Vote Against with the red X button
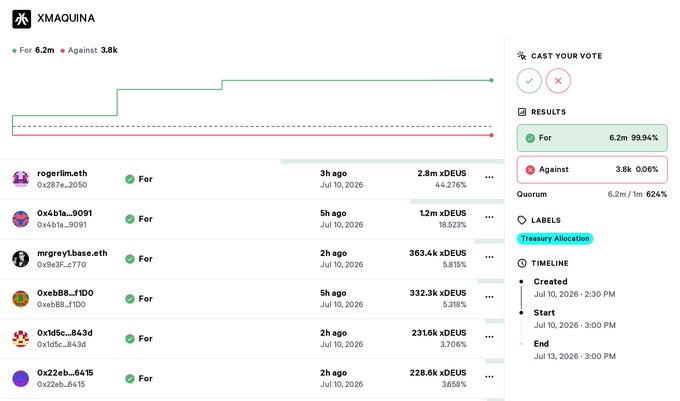The width and height of the screenshot is (680, 401). coord(558,81)
